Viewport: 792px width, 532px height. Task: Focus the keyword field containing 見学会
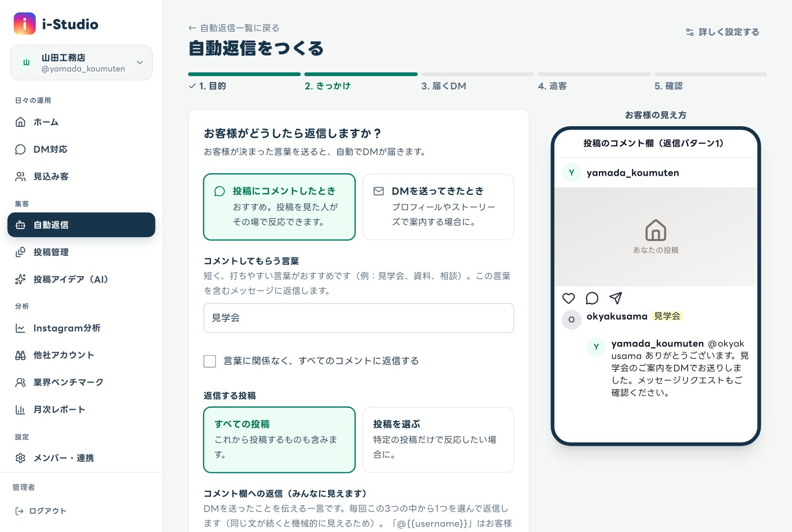[x=359, y=318]
